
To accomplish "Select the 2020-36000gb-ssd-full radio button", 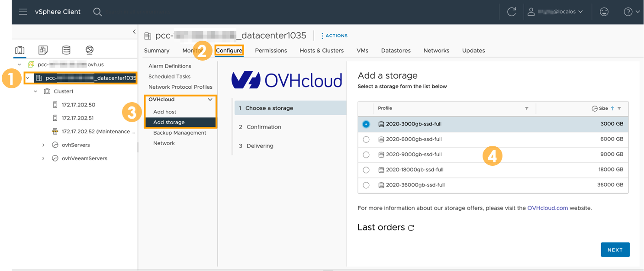I will [x=366, y=185].
